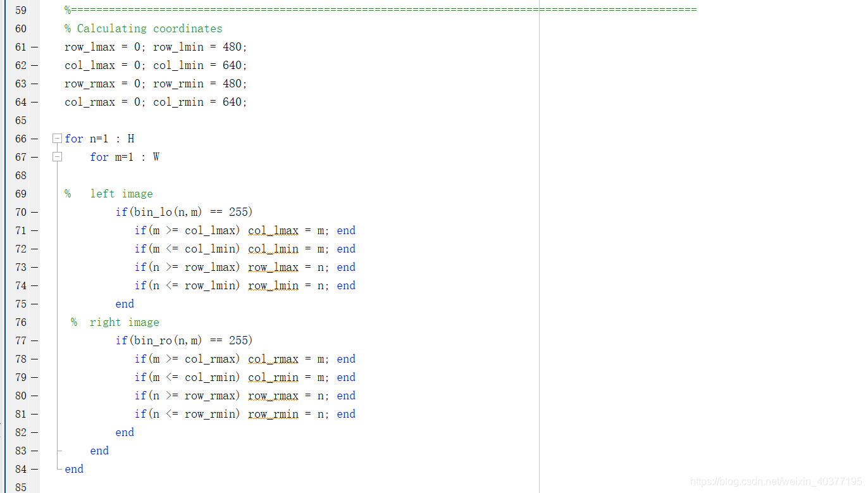Click the breakpoint dash beside line 62
This screenshot has height=493, width=868.
pos(34,65)
